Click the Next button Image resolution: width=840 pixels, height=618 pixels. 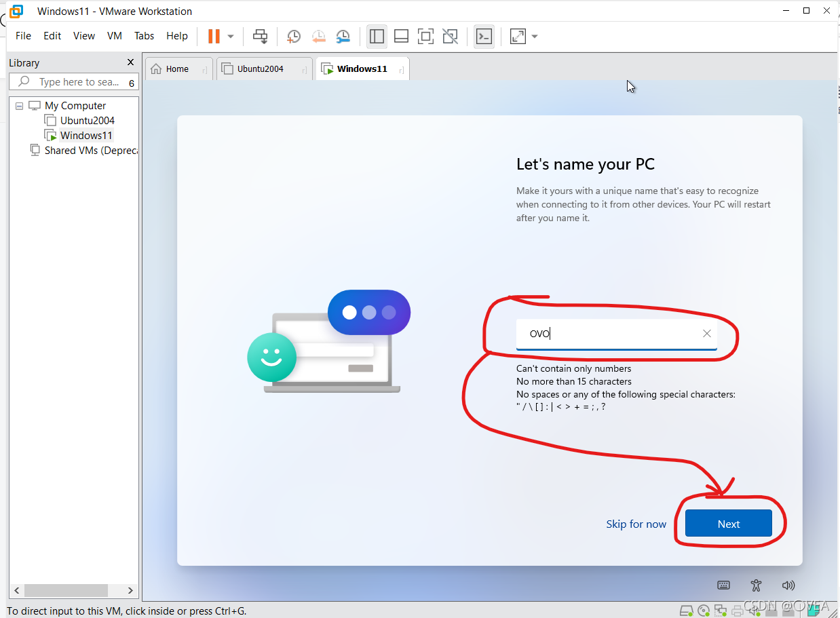pyautogui.click(x=729, y=524)
